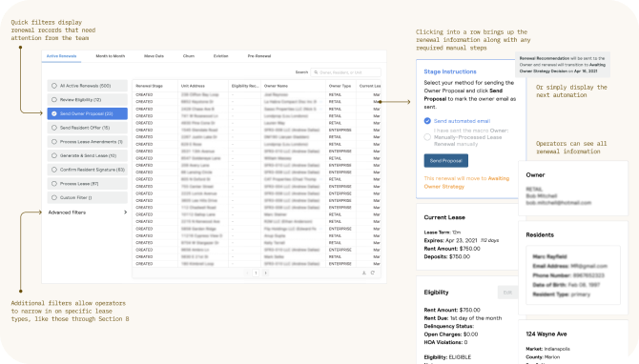This screenshot has height=364, width=639.
Task: Switch to Pre-Renewal tab
Action: [x=259, y=56]
